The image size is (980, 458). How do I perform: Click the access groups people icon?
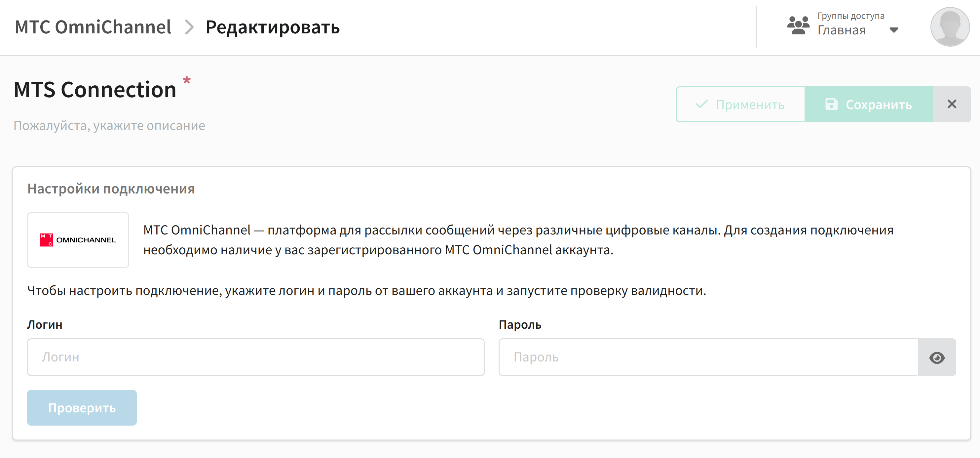point(798,25)
